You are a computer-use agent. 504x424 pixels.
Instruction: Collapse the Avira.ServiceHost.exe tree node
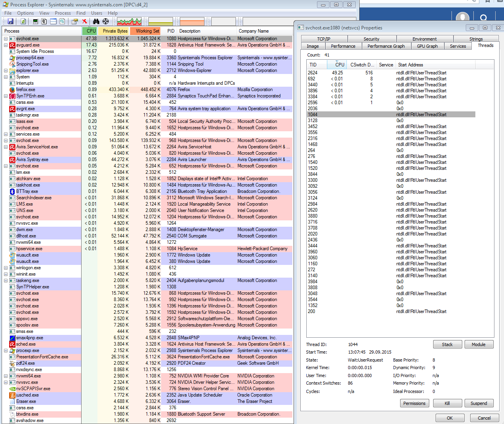(x=6, y=147)
